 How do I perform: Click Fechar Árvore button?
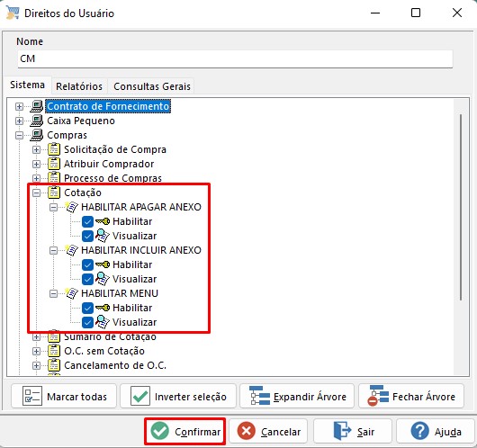(411, 397)
